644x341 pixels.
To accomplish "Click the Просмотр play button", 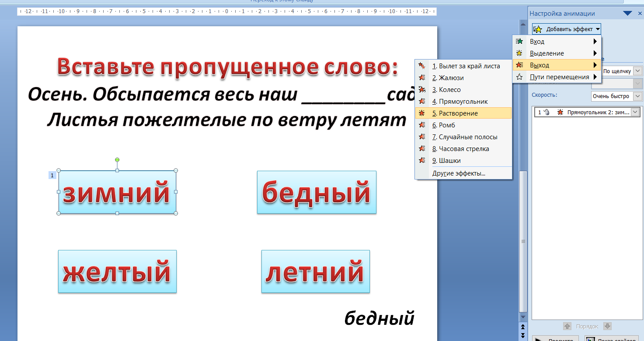I will point(555,338).
